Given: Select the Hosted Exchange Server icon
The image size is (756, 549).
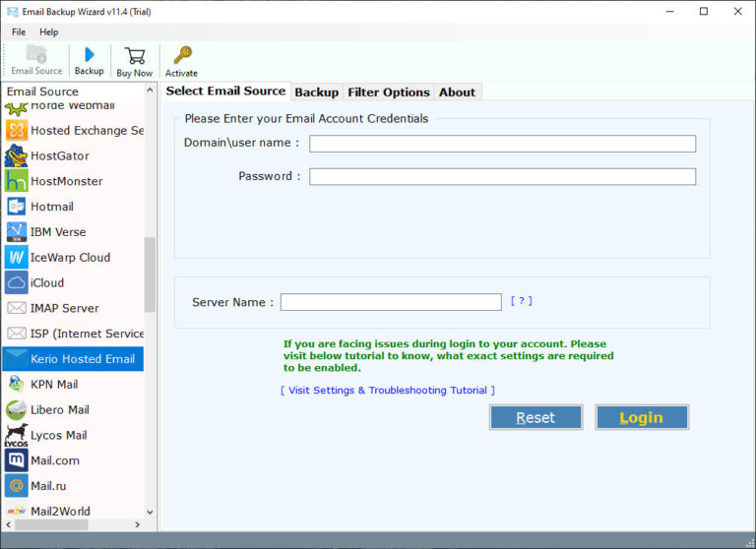Looking at the screenshot, I should [17, 130].
